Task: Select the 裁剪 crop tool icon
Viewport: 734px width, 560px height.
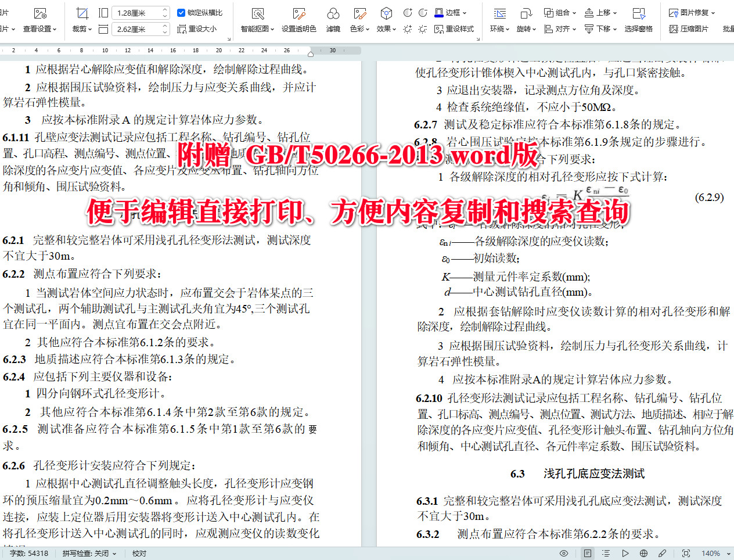Action: click(82, 13)
